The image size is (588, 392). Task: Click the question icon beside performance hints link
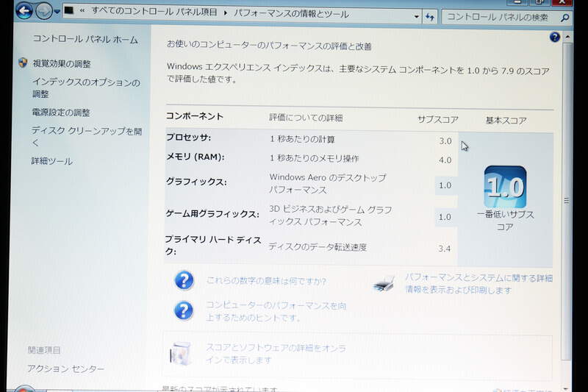[x=183, y=310]
